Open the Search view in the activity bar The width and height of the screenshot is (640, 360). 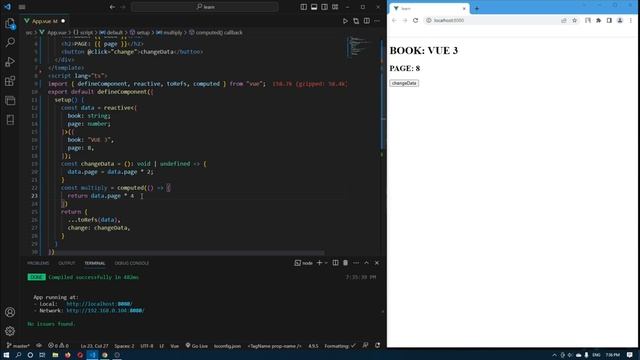pyautogui.click(x=10, y=42)
